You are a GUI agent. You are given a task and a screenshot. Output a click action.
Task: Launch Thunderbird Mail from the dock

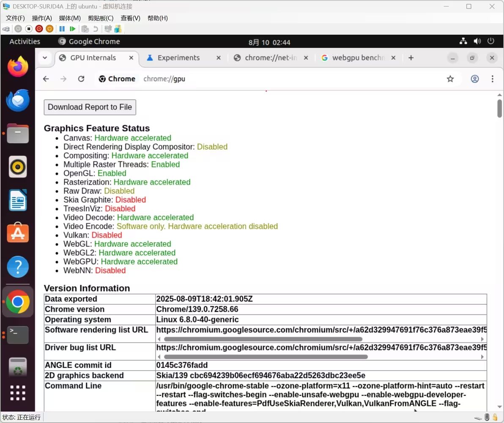(18, 100)
